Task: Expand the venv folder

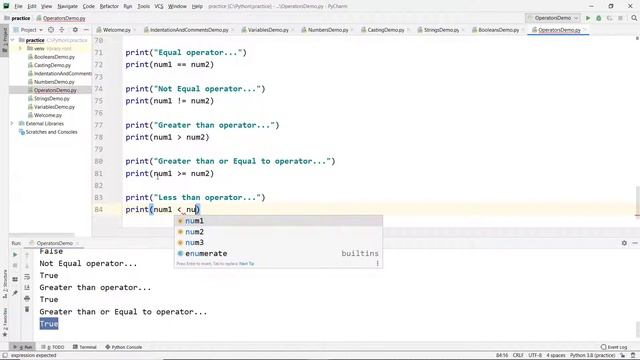Action: pos(20,48)
